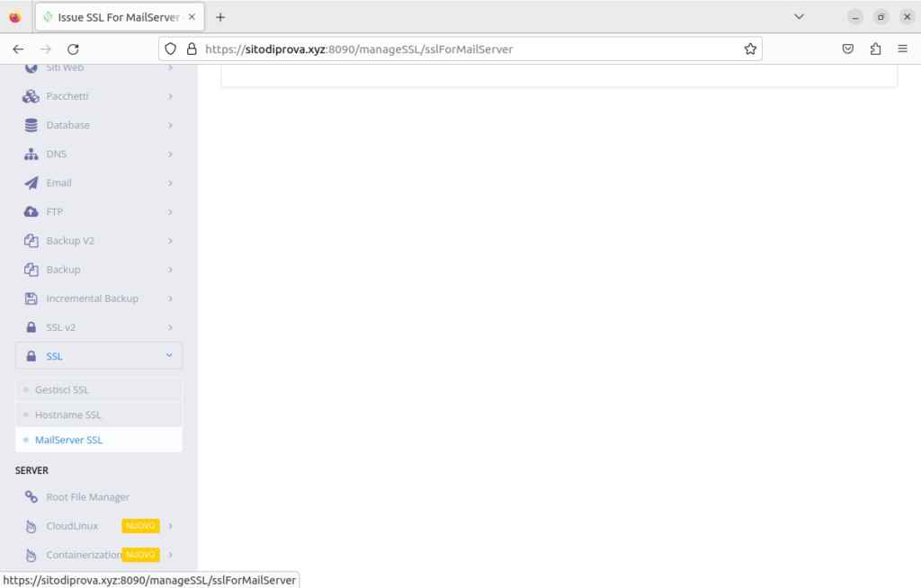The width and height of the screenshot is (921, 588).
Task: Expand the Pacchetti menu chevron
Action: point(170,96)
